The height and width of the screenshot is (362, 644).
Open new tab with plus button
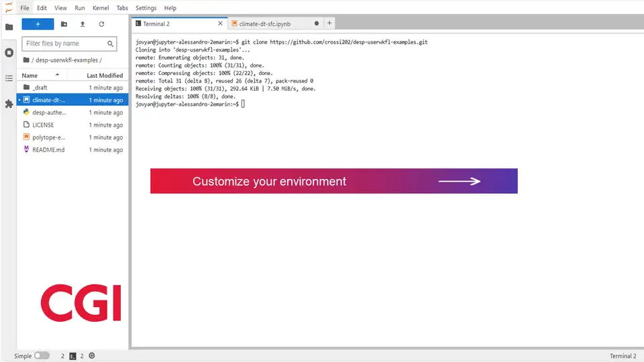[x=329, y=23]
